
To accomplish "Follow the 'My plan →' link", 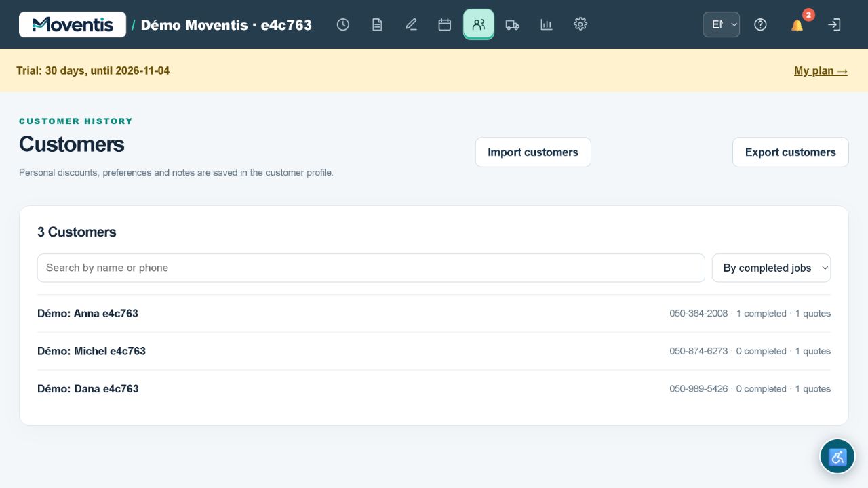I will tap(821, 70).
